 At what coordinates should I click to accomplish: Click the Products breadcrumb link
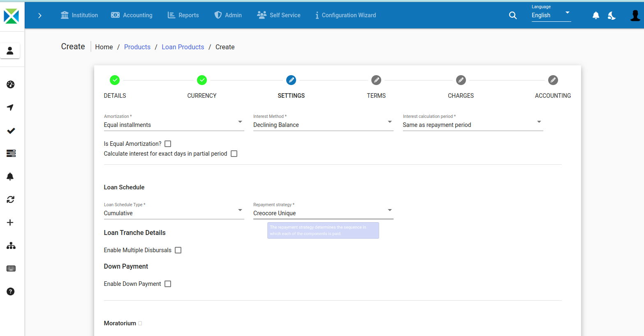coord(137,47)
